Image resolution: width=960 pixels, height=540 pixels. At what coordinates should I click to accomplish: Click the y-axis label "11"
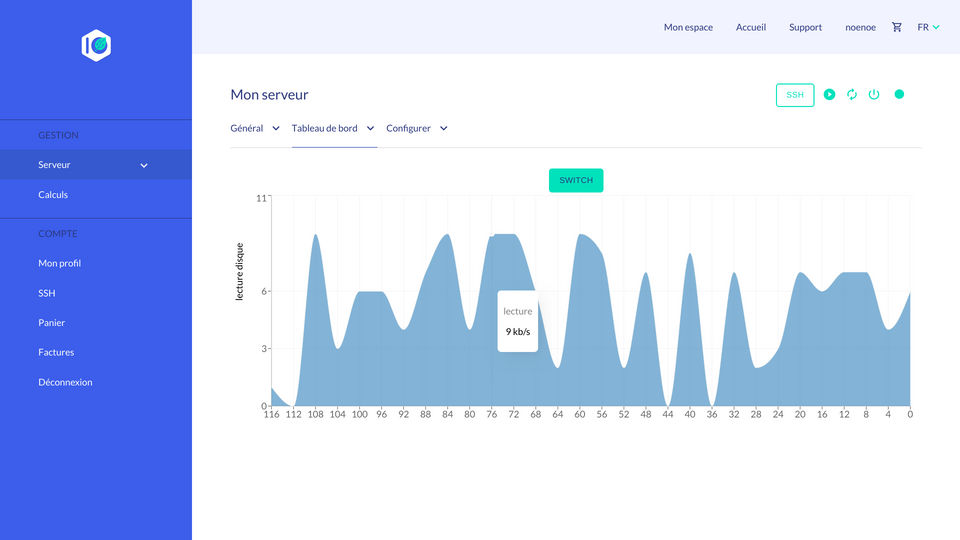pos(261,198)
